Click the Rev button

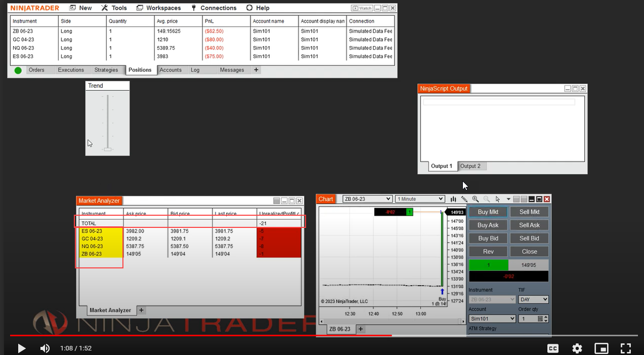point(488,252)
